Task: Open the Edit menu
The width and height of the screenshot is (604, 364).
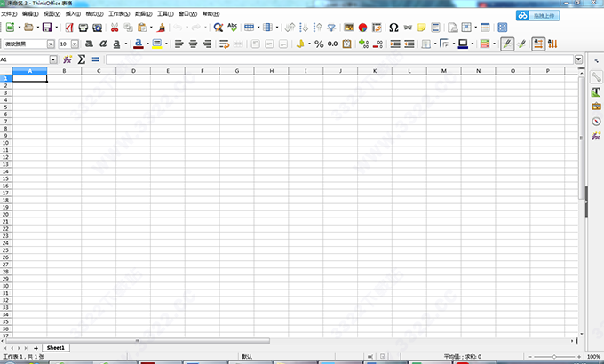Action: pos(30,14)
